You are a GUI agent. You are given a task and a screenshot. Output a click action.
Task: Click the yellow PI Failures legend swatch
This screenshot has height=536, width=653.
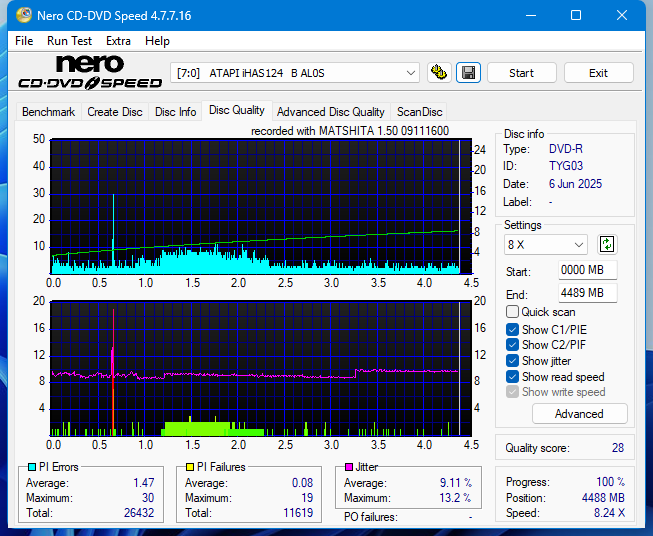[190, 467]
